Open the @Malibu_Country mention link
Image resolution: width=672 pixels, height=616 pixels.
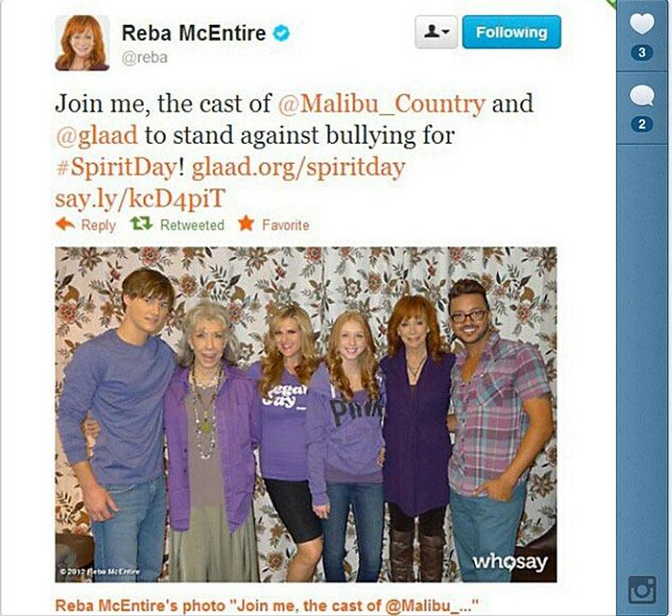pos(382,104)
